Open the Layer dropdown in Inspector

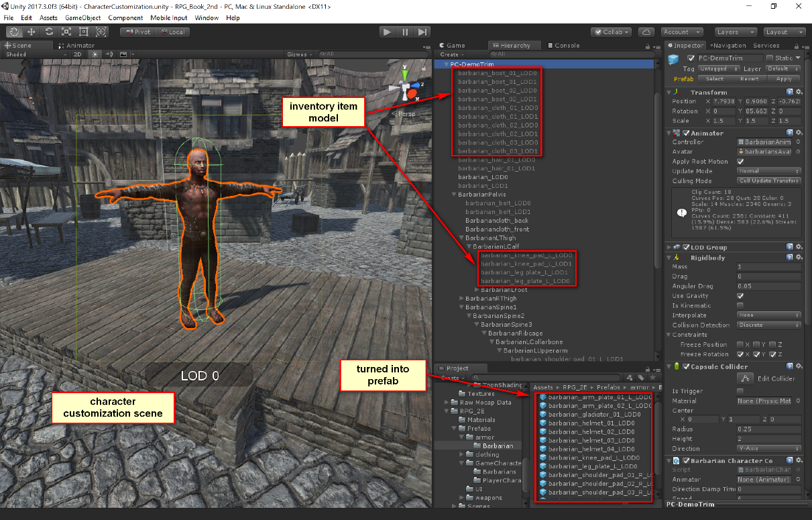click(782, 68)
